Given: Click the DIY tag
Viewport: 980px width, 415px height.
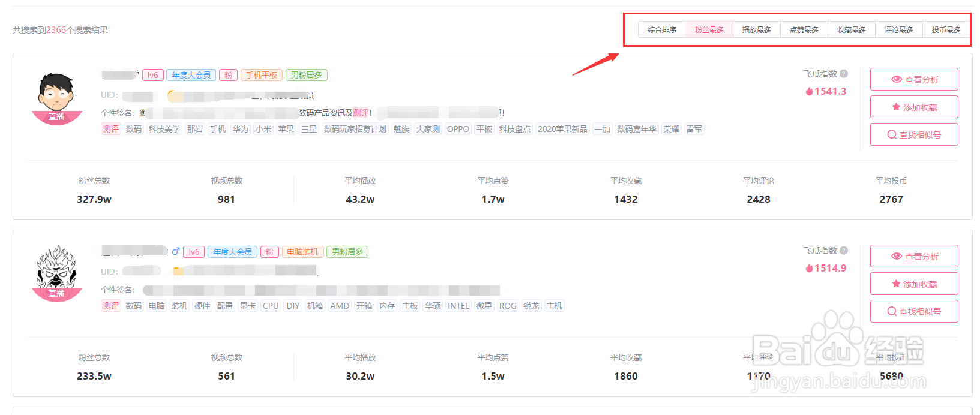Looking at the screenshot, I should tap(293, 306).
